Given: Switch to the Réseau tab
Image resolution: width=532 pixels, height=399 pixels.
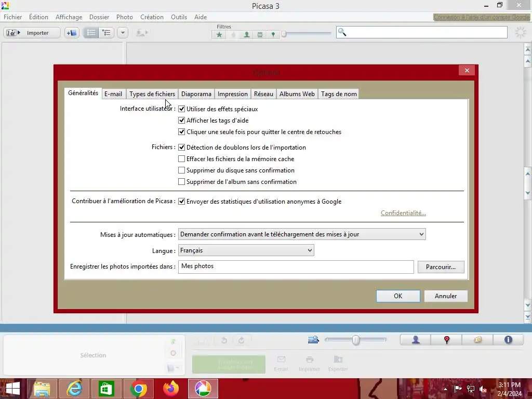Looking at the screenshot, I should point(263,94).
